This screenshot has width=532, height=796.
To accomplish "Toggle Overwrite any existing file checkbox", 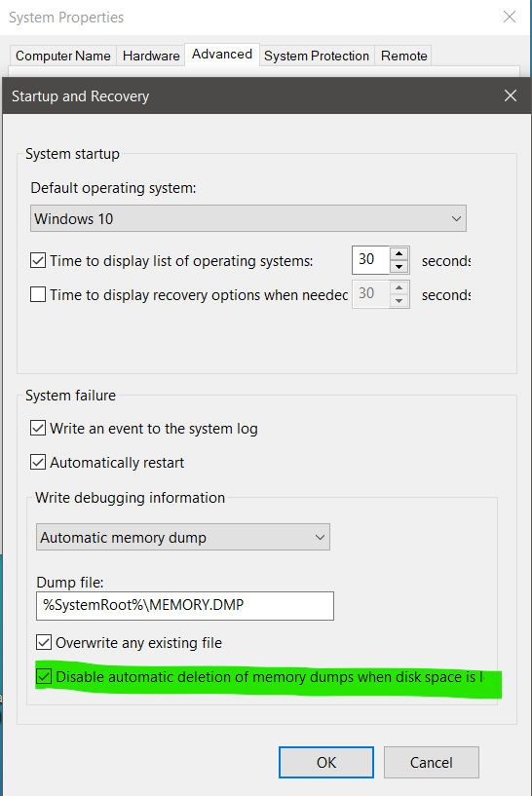I will [x=44, y=643].
